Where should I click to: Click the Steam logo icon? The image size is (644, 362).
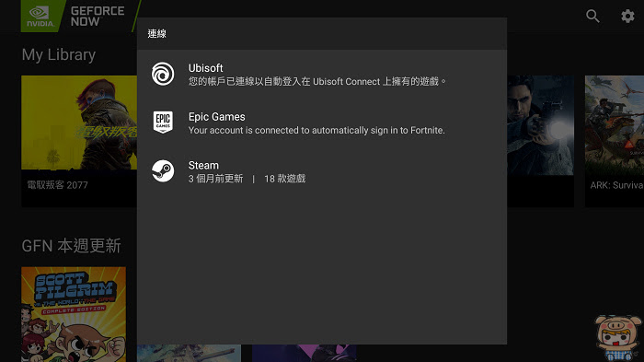pos(163,170)
